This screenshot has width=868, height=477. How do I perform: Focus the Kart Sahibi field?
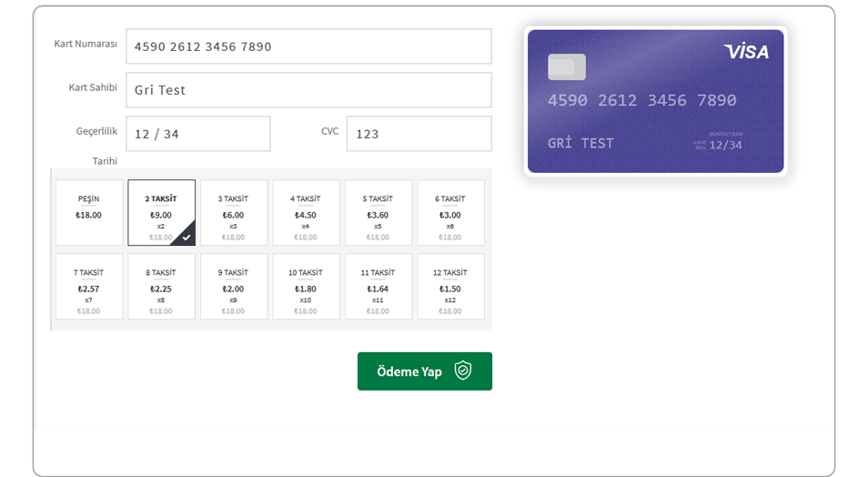click(x=308, y=90)
